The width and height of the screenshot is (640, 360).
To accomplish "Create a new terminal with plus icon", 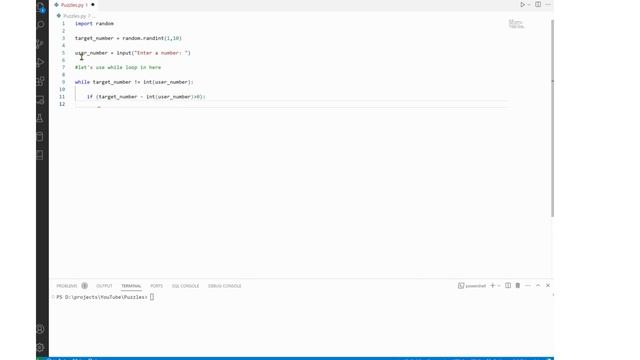I will [x=493, y=286].
